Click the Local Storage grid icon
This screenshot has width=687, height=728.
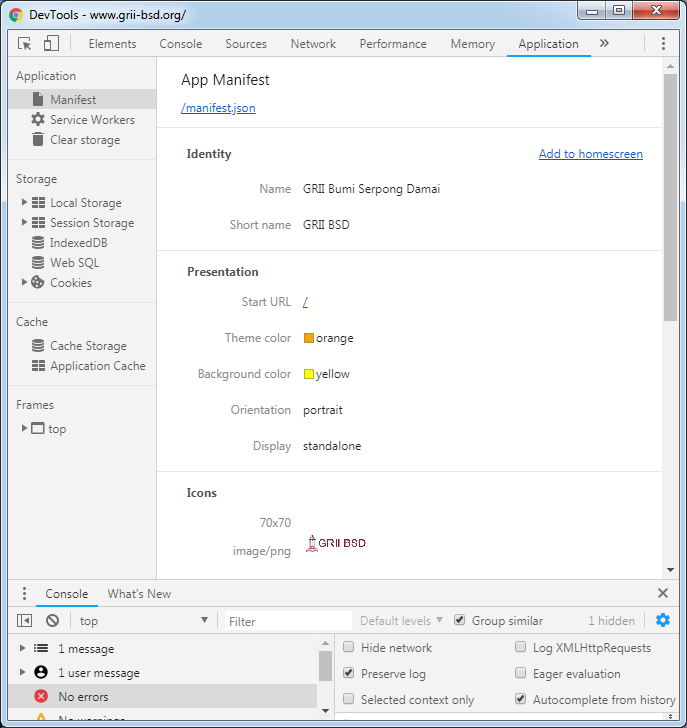click(39, 202)
